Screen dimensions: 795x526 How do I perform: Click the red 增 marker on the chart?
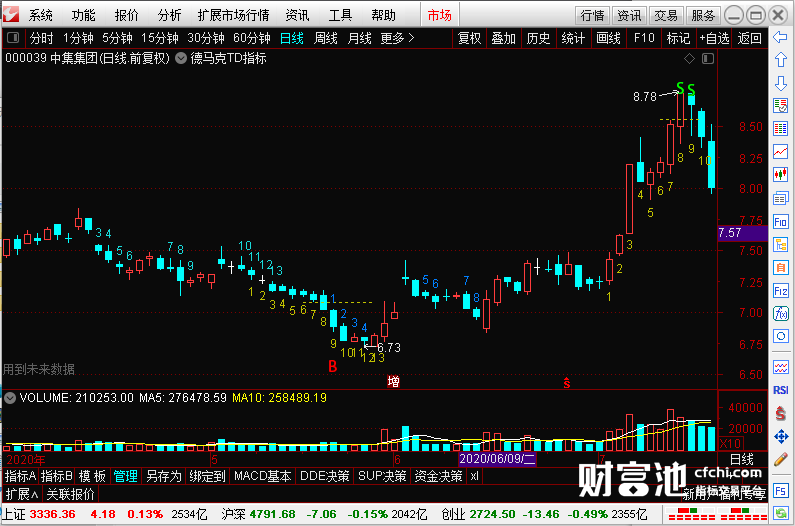[x=393, y=381]
